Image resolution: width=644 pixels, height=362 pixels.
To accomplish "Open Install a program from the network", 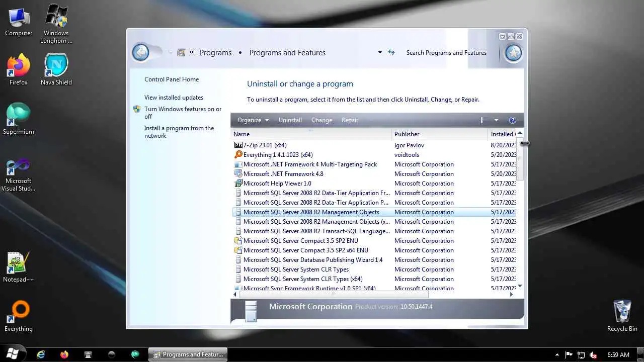I will 179,132.
